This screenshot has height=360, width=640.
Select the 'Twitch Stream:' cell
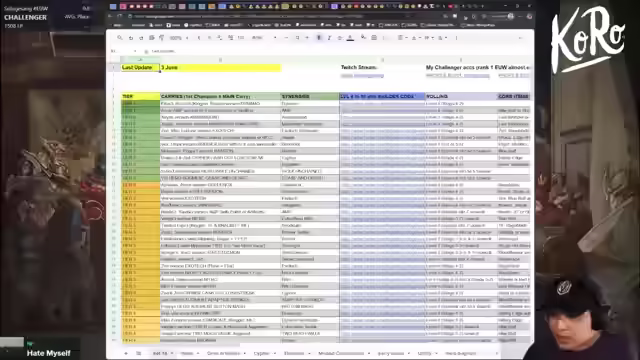pos(382,67)
